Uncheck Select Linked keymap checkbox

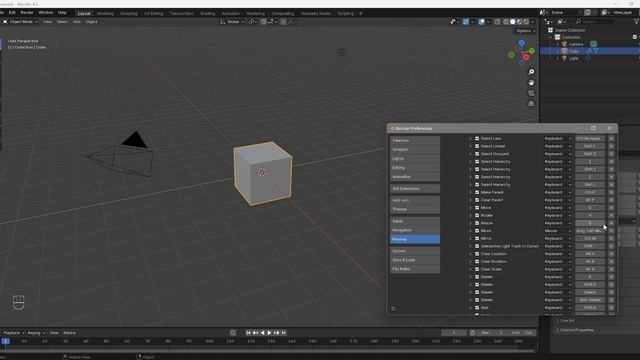pos(477,146)
